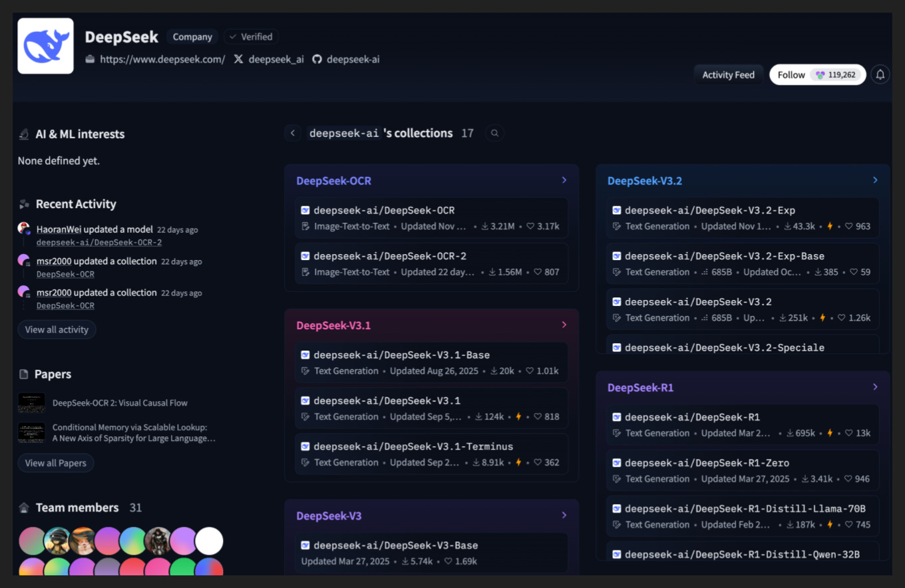Click the avatar icon of deepseek-ai/DeepSeek-R1-Zero
This screenshot has height=588, width=905.
pos(617,463)
